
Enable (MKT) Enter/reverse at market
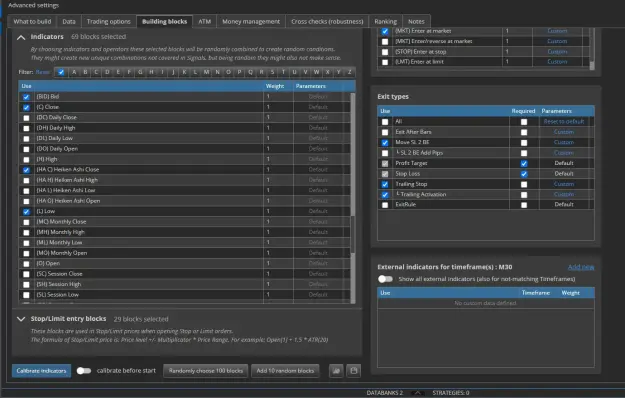[385, 41]
